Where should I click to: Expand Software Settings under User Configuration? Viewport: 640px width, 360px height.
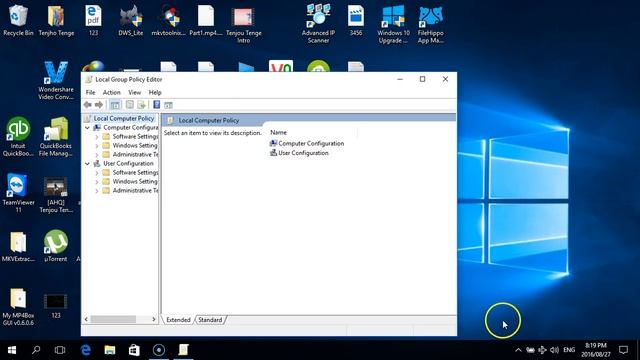click(x=97, y=173)
